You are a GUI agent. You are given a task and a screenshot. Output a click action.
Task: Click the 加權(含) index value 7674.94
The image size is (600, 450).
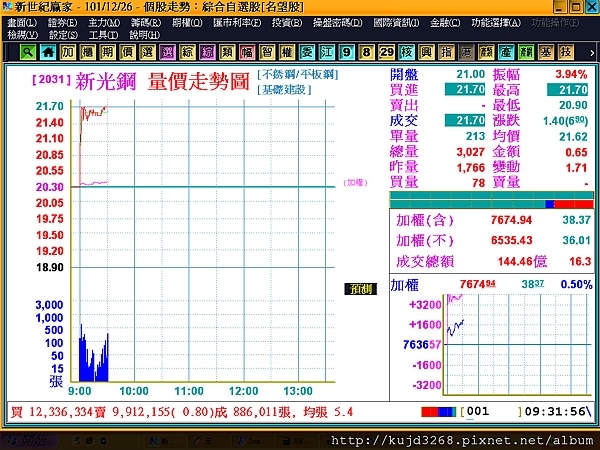511,220
